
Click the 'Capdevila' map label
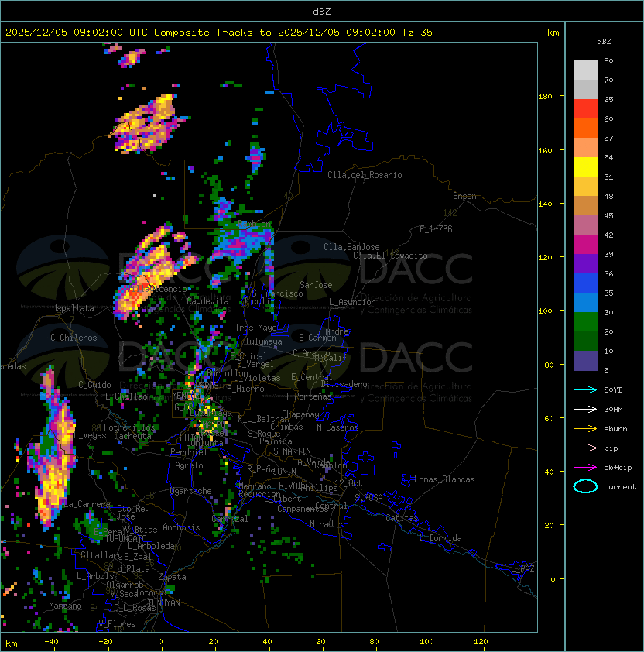[208, 301]
